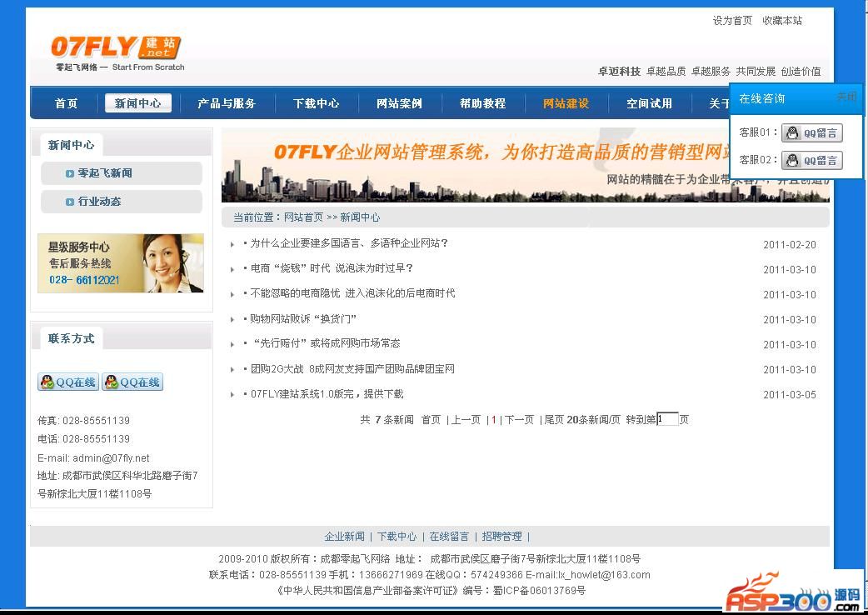The width and height of the screenshot is (868, 615).
Task: Click the 07FLY企业网站管理系统 banner image
Action: pos(526,166)
